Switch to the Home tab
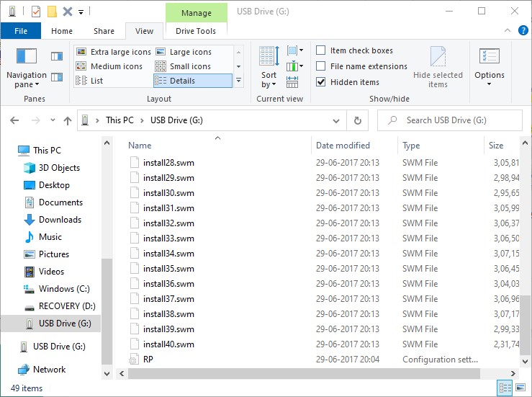Image resolution: width=532 pixels, height=397 pixels. tap(62, 31)
